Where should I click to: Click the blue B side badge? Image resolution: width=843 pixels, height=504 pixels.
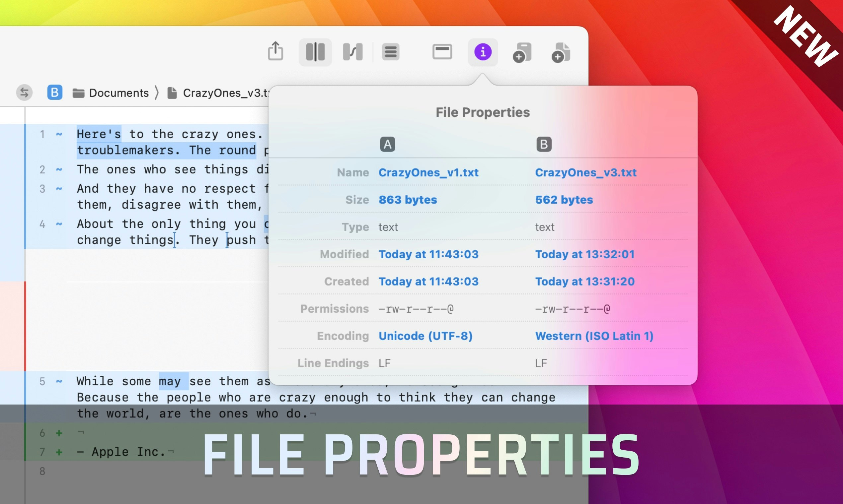(54, 93)
